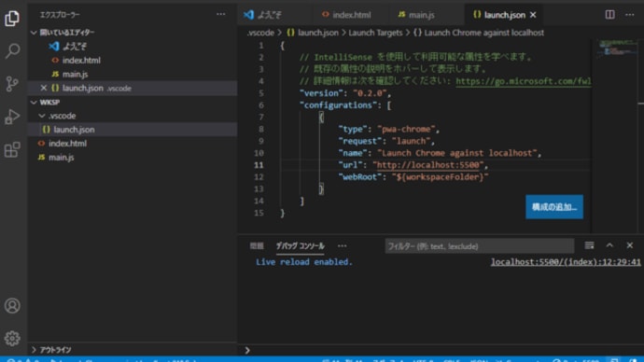
Task: Open the Extensions view
Action: coord(12,150)
